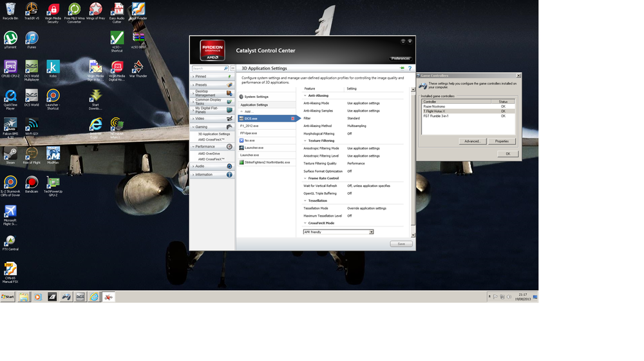
Task: Open 3D Application Settings under Gaming
Action: (x=214, y=134)
